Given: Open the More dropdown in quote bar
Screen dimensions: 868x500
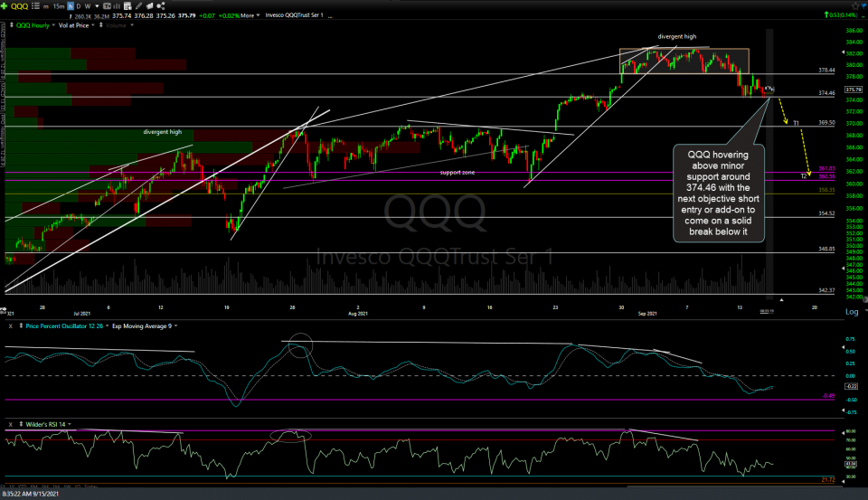Looking at the screenshot, I should coord(250,15).
